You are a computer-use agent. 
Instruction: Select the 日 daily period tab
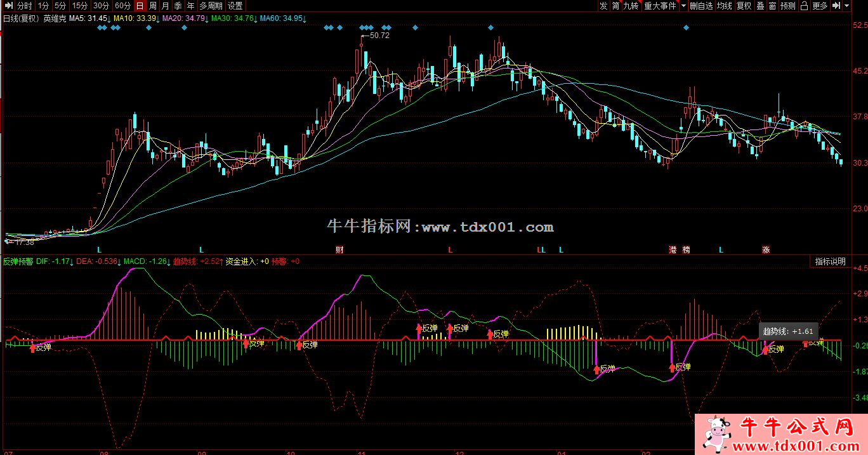[x=140, y=6]
